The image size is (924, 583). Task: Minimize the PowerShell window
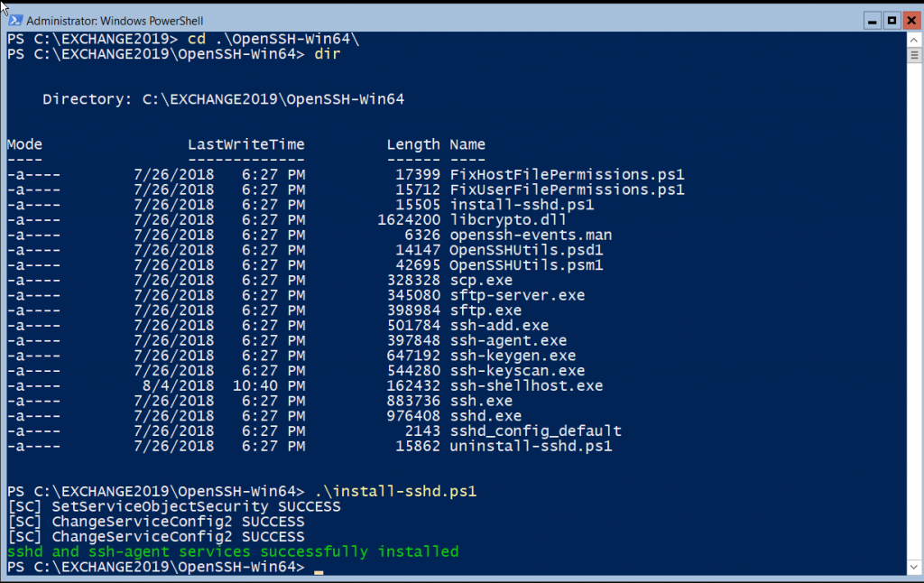(872, 20)
